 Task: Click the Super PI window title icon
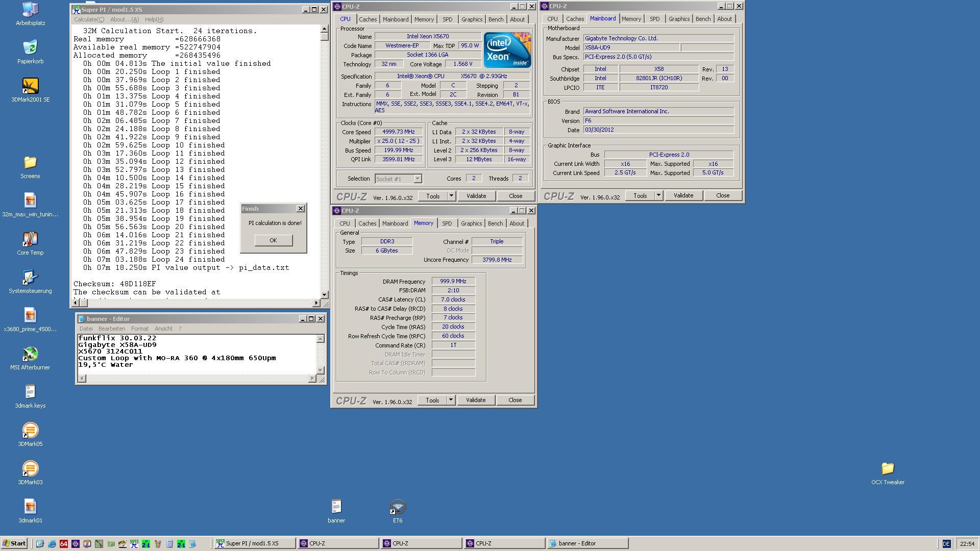pos(76,9)
